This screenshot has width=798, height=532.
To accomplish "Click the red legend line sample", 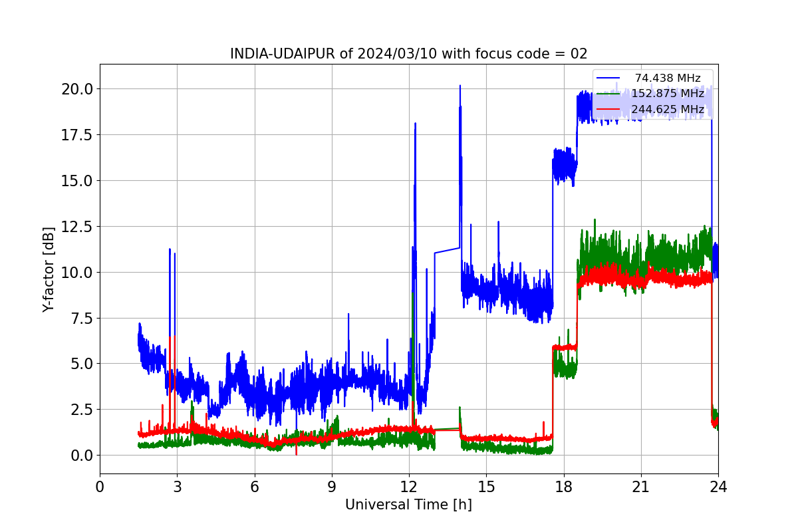I will coord(608,109).
